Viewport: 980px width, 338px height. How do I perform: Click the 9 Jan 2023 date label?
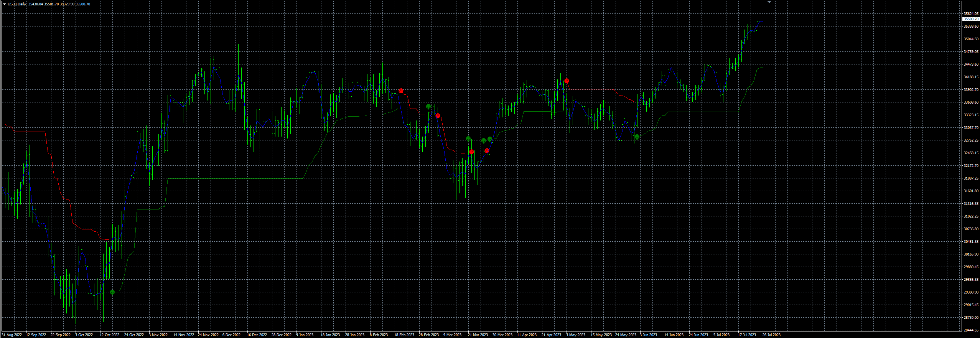tap(305, 335)
